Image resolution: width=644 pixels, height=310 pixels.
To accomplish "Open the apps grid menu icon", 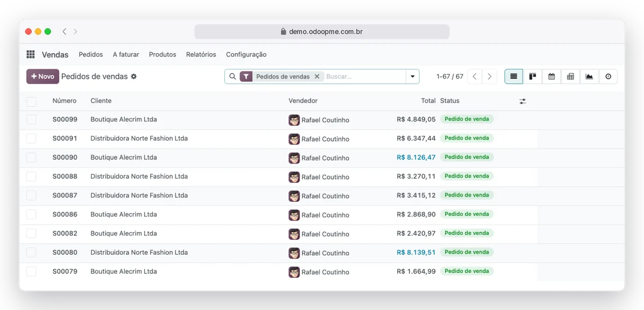I will click(31, 55).
